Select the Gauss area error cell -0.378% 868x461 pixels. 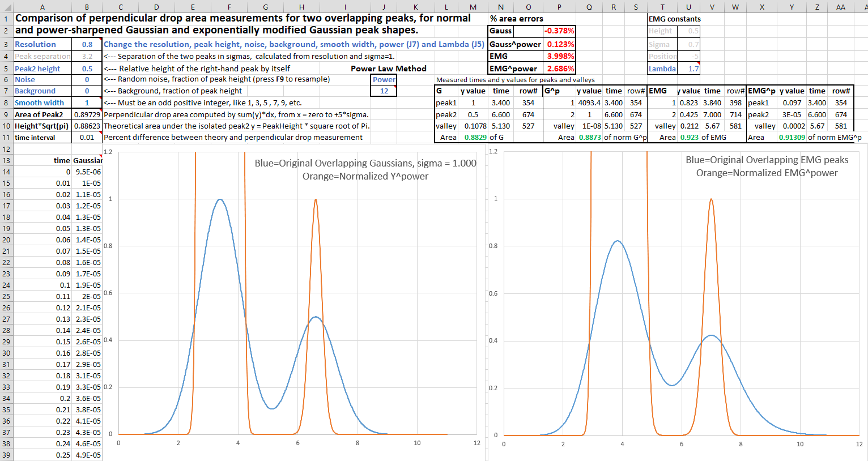point(559,31)
